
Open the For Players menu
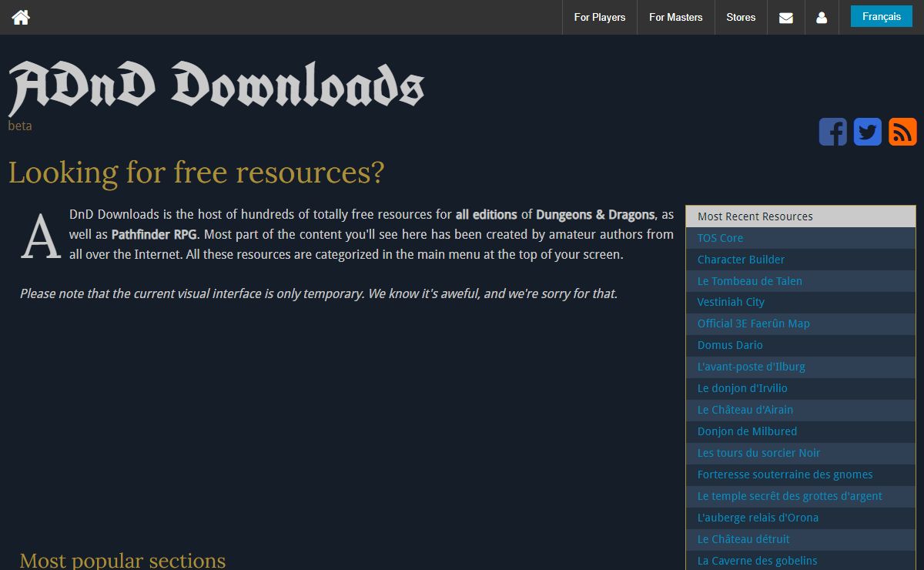pos(600,17)
